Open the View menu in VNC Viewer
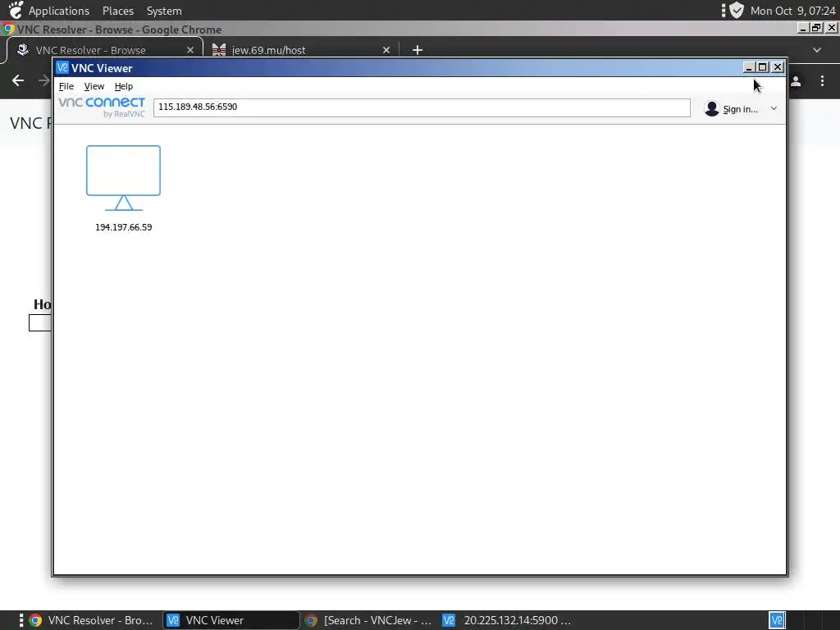Image resolution: width=840 pixels, height=630 pixels. [94, 86]
